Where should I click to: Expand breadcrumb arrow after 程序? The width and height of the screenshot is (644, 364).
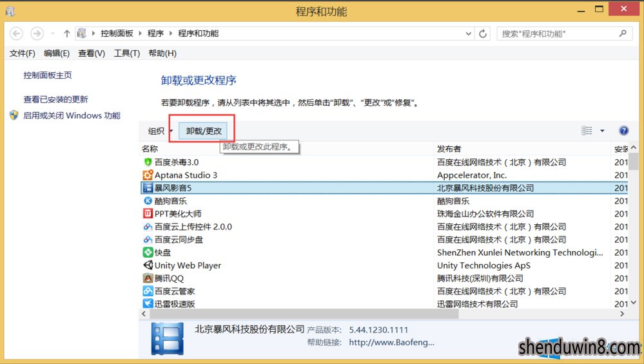(171, 34)
